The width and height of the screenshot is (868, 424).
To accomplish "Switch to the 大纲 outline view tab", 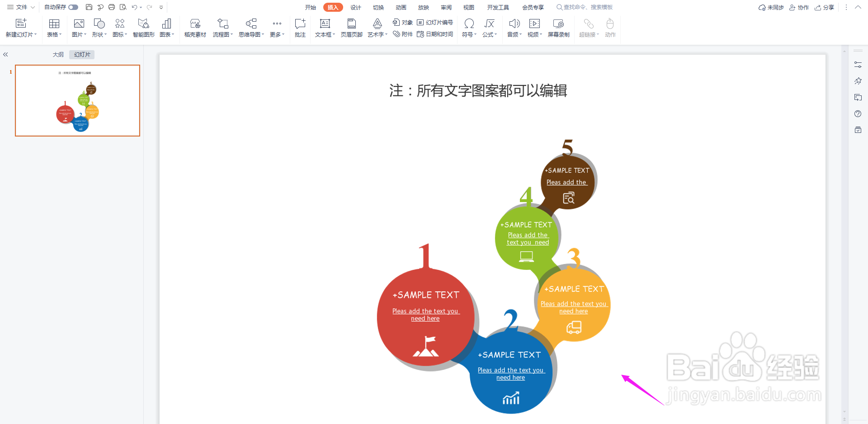I will (58, 54).
